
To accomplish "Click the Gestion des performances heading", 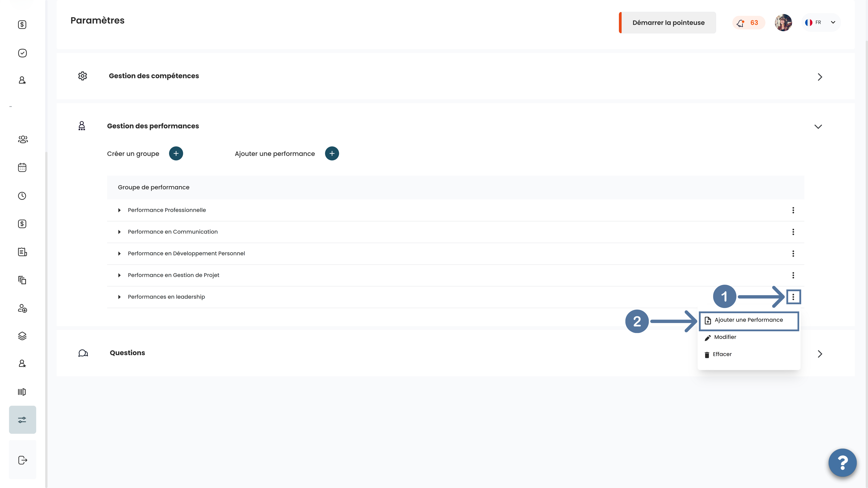I will coord(153,126).
